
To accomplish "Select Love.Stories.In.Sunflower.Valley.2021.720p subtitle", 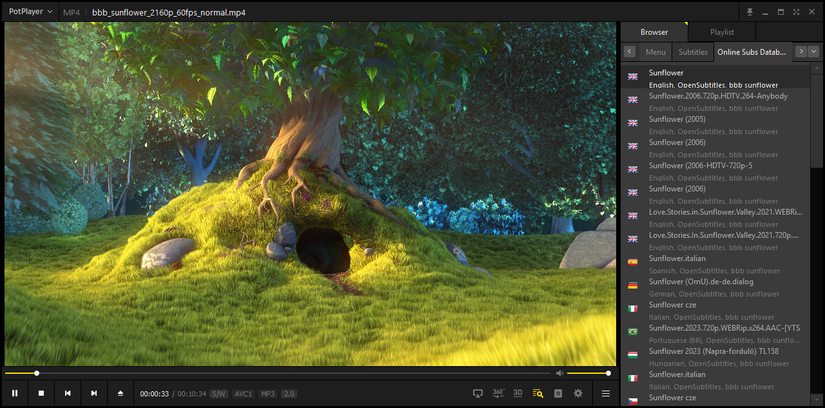I will tap(715, 240).
